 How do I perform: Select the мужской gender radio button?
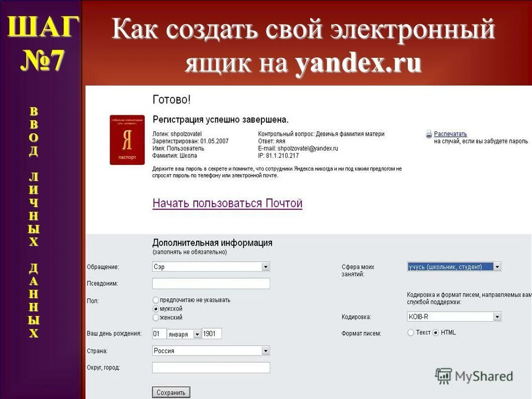[x=155, y=308]
